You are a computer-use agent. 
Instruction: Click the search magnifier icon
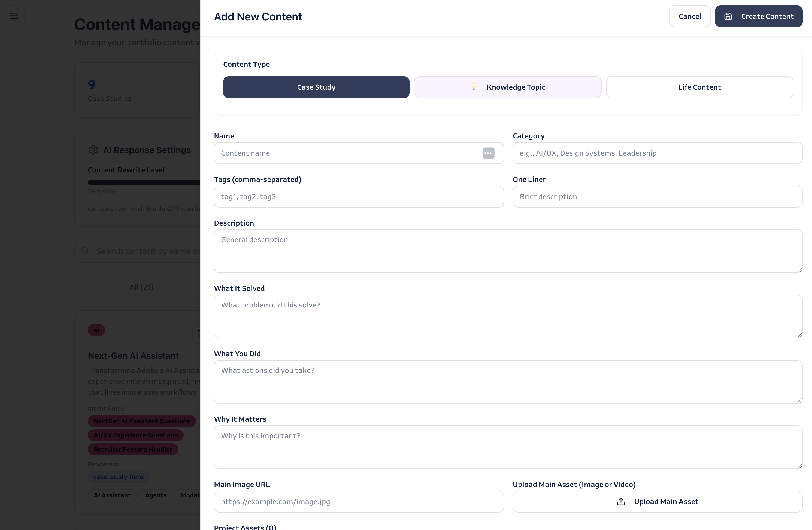[x=85, y=251]
